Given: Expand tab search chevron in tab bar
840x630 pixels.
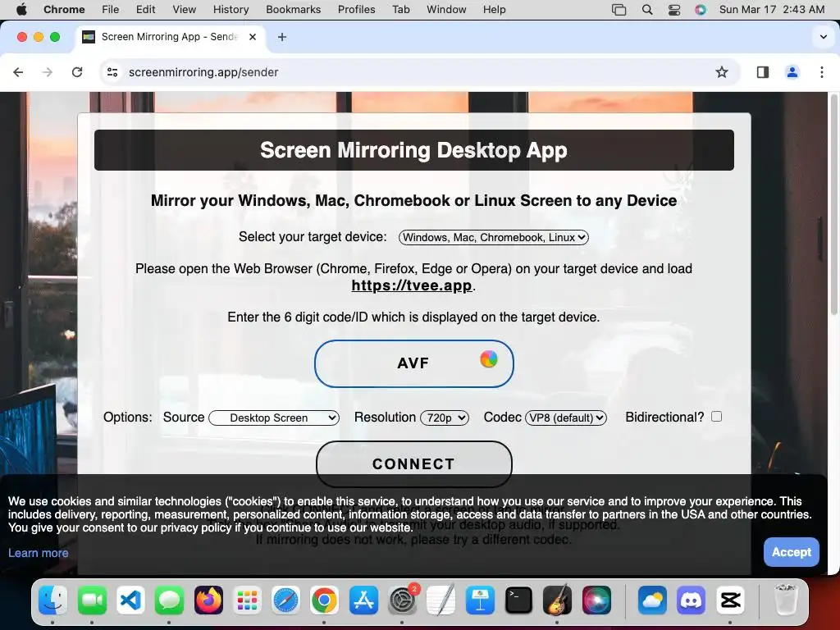Looking at the screenshot, I should pyautogui.click(x=824, y=37).
